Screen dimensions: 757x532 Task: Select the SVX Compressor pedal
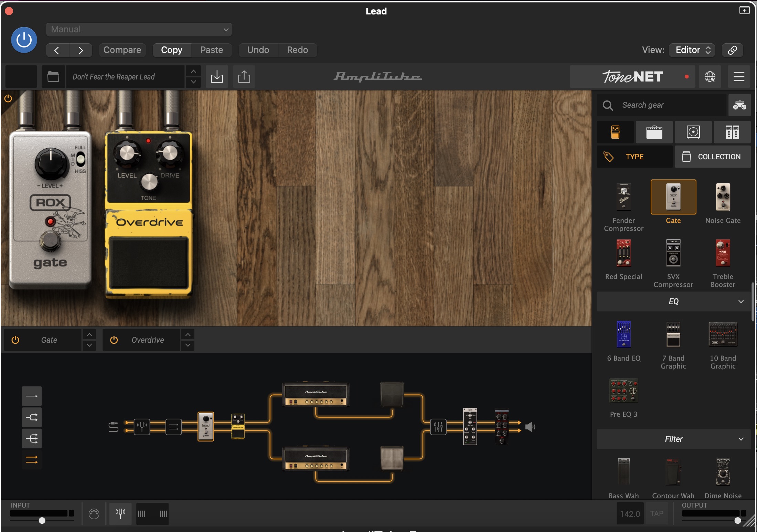(x=673, y=263)
